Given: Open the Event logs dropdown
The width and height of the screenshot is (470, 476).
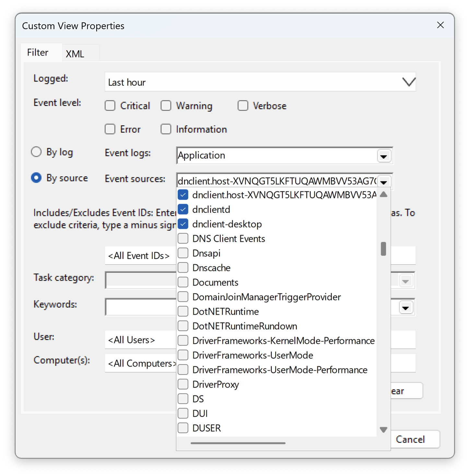Looking at the screenshot, I should click(384, 156).
